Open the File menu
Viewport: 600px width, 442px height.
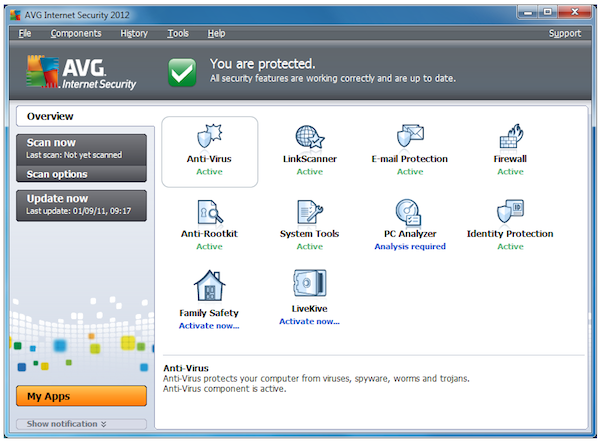tap(25, 34)
